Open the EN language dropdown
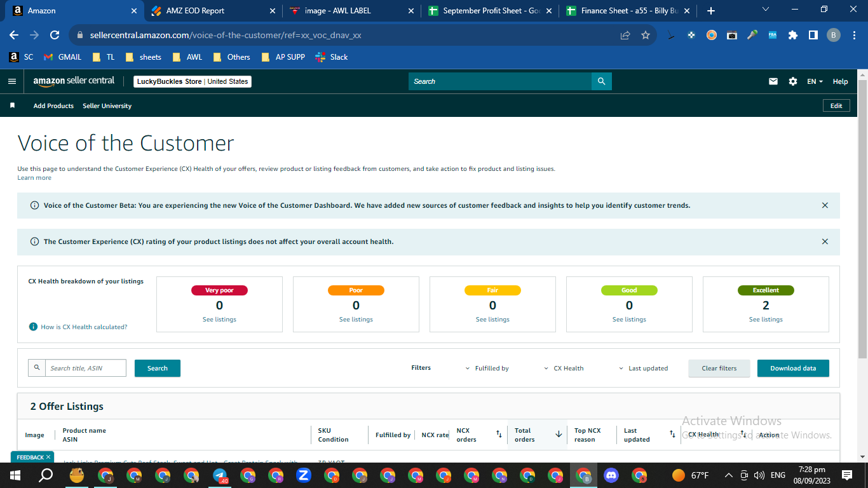Image resolution: width=868 pixels, height=488 pixels. click(x=815, y=81)
